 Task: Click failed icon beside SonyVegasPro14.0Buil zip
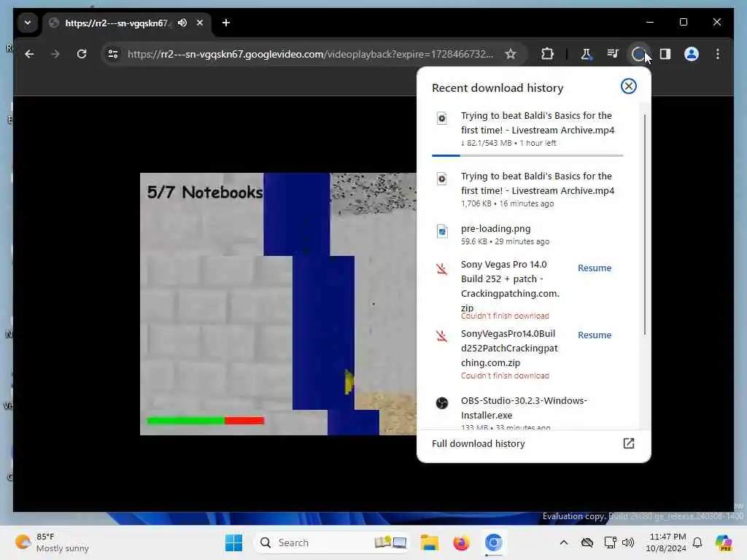click(x=441, y=336)
